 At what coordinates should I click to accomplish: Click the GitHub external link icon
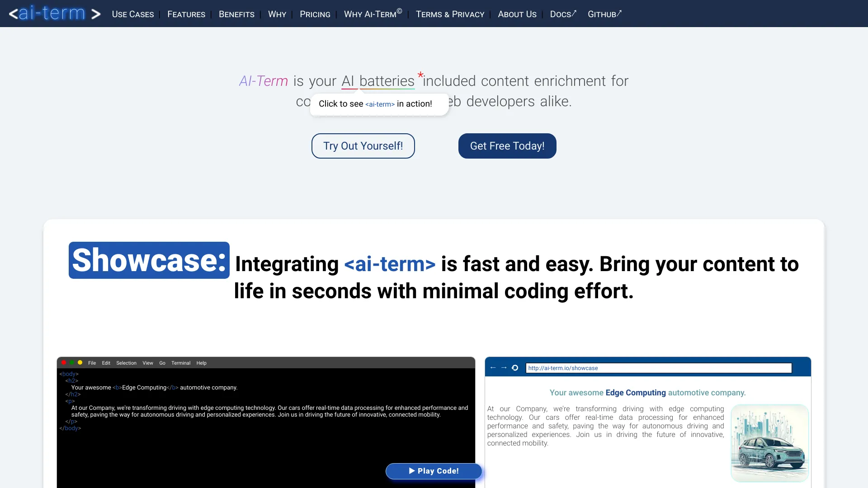[x=620, y=12]
